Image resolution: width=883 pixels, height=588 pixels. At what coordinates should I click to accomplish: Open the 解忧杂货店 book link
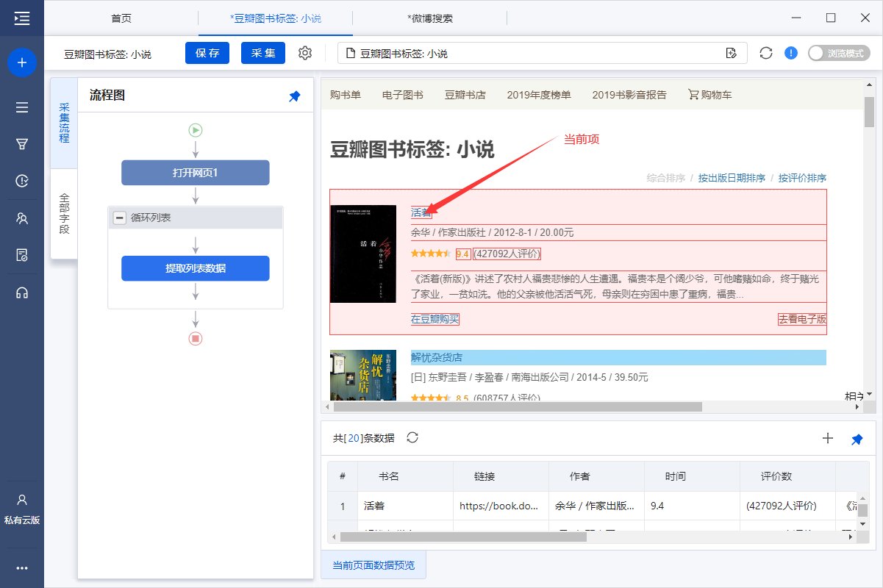point(437,357)
